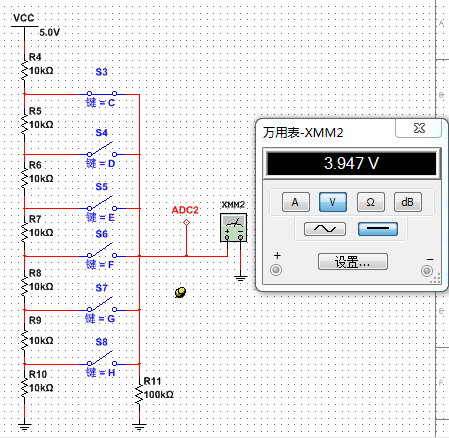Select ohmmeter mode Ω on multimeter

click(x=371, y=202)
